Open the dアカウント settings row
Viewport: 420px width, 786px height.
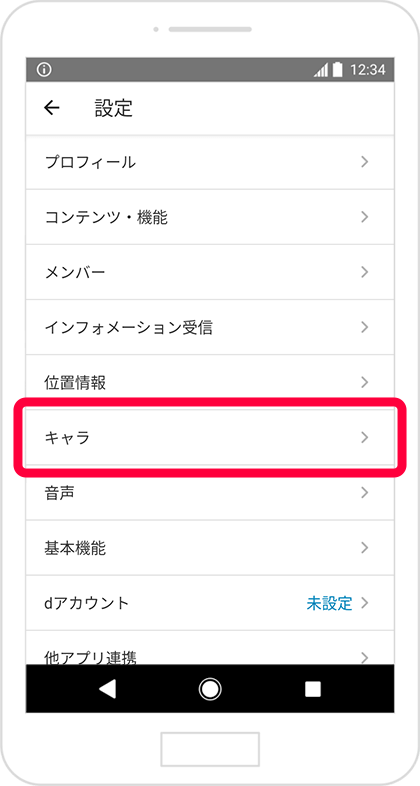pos(210,603)
